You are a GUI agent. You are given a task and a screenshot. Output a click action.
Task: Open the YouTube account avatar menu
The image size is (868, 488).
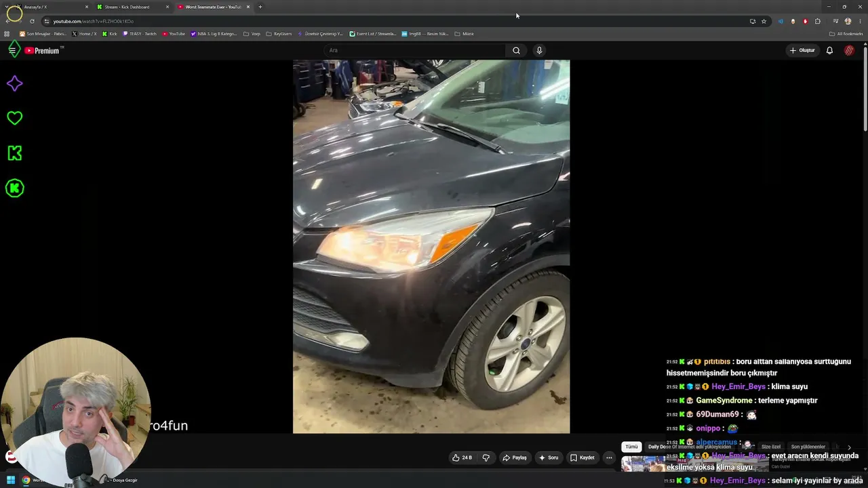849,50
